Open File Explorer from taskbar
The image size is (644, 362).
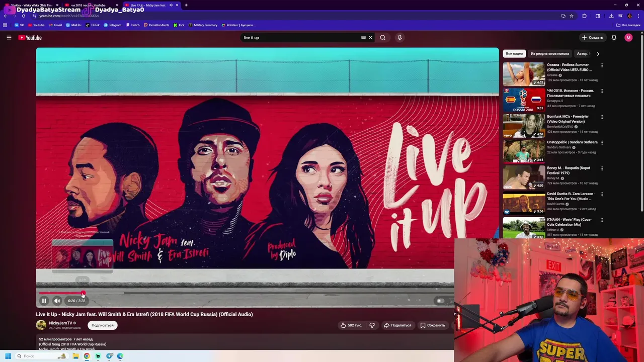tap(75, 356)
